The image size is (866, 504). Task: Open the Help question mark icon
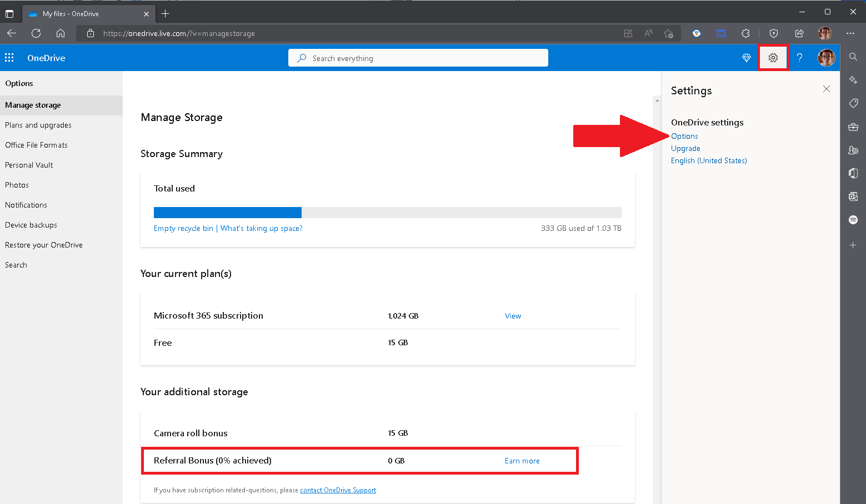tap(800, 58)
